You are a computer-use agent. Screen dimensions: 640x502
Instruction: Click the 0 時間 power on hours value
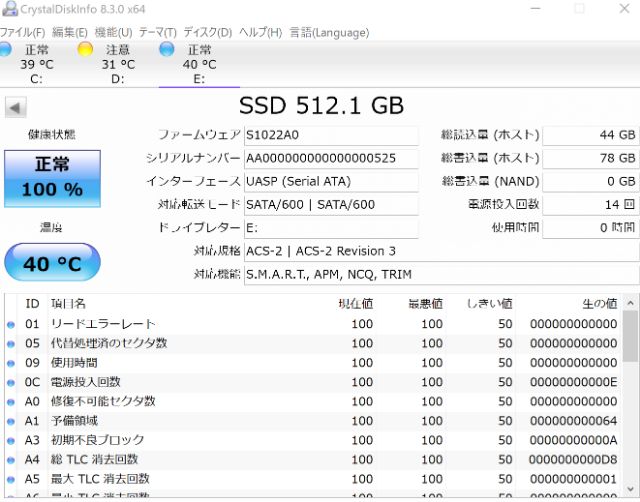591,228
